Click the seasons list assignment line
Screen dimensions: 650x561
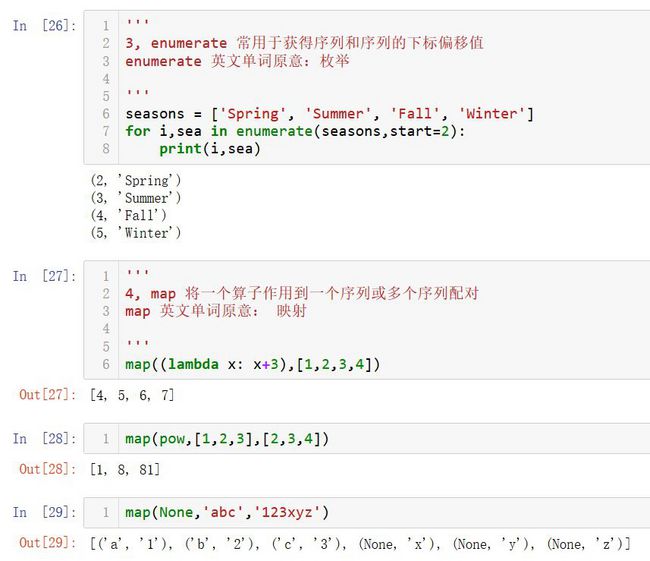[x=330, y=114]
